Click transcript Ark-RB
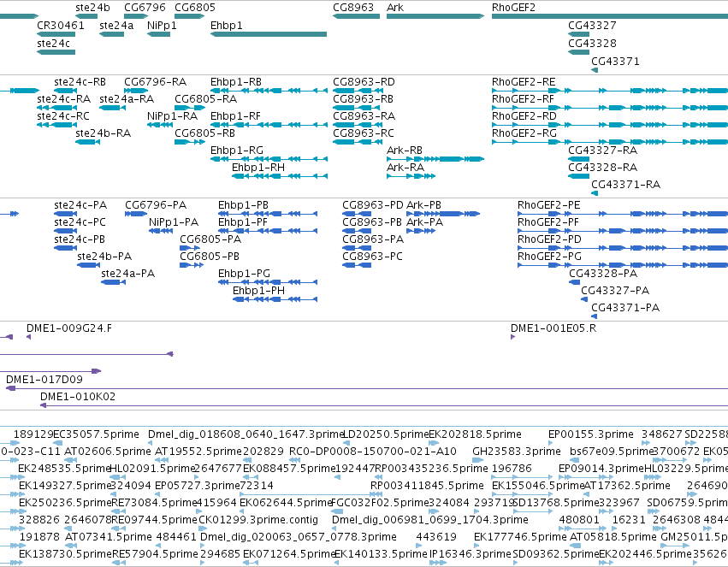The height and width of the screenshot is (567, 728). pyautogui.click(x=405, y=151)
